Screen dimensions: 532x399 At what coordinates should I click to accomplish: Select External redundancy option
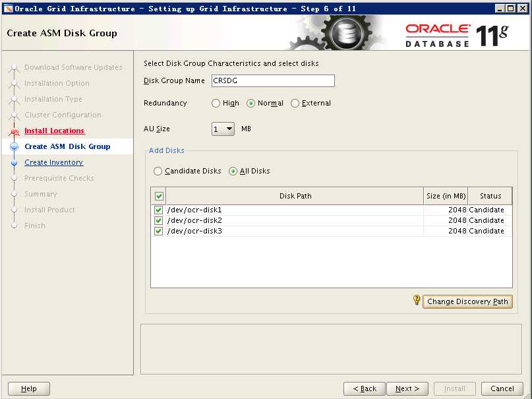coord(295,103)
